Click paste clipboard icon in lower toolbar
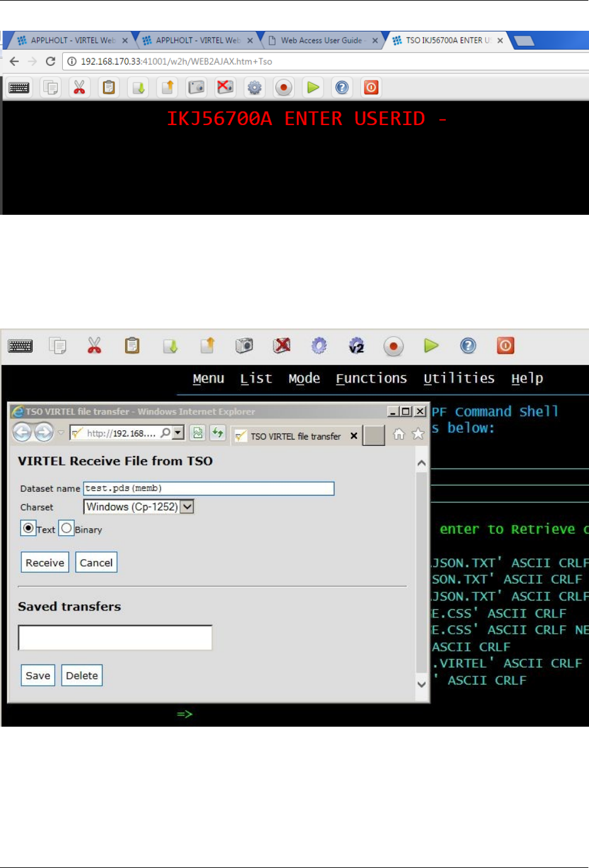589x868 pixels. [132, 345]
